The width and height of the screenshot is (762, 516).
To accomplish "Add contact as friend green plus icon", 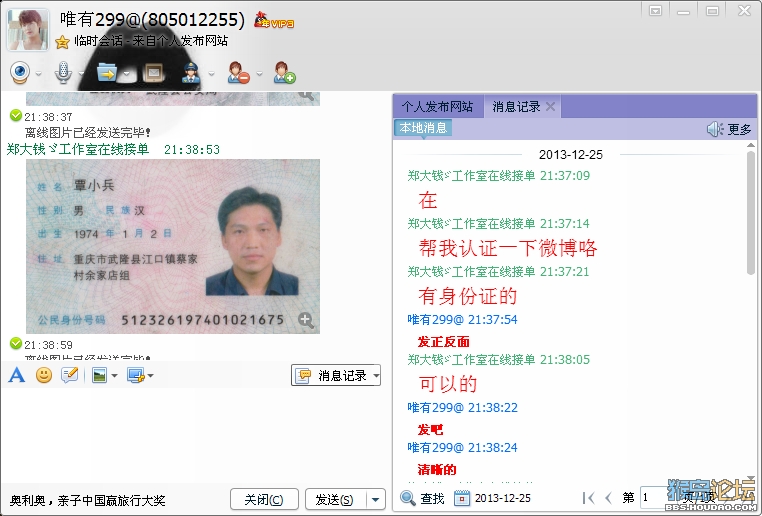I will tap(284, 73).
